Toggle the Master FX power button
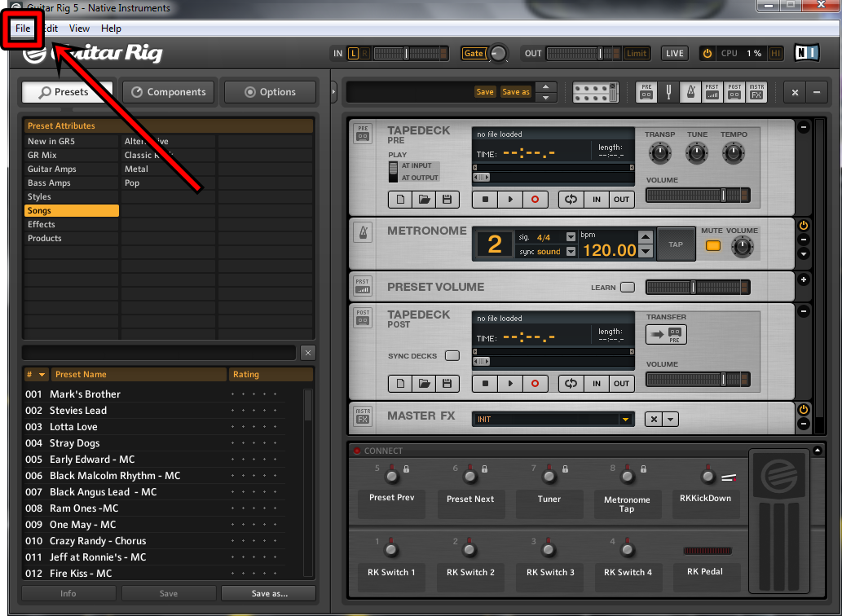The height and width of the screenshot is (616, 842). (x=804, y=409)
